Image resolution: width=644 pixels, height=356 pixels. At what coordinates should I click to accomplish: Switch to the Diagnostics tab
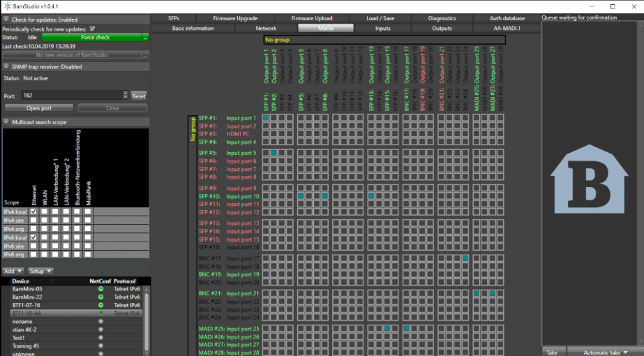click(442, 18)
